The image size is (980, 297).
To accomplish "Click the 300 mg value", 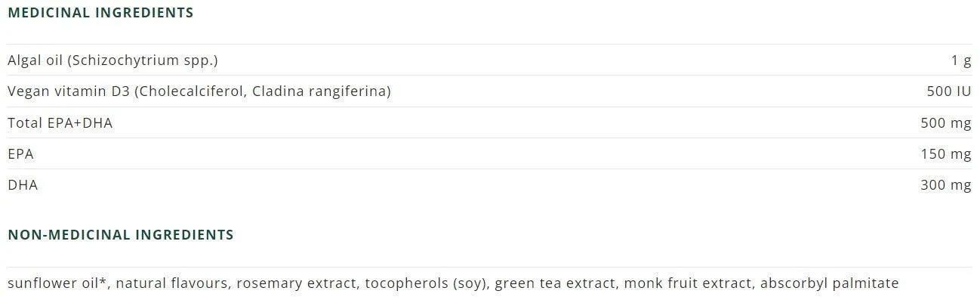I will (x=945, y=185).
